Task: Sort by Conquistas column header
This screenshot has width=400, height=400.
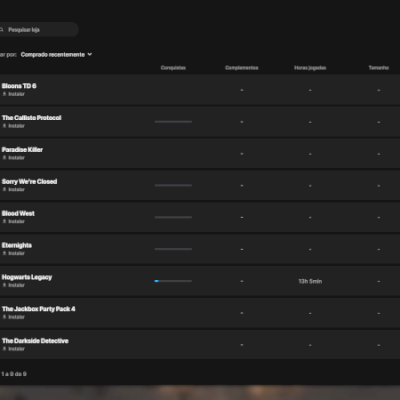Action: coord(173,68)
